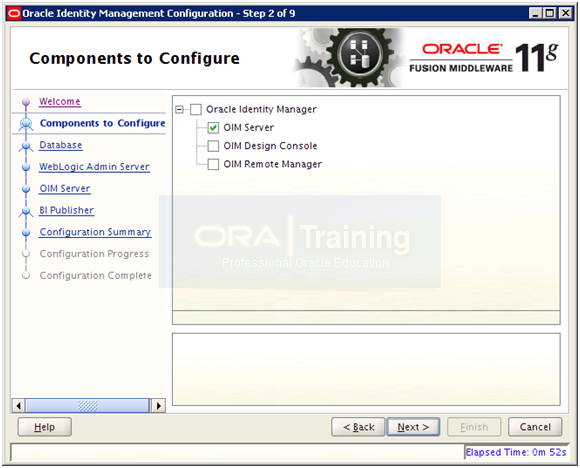
Task: Click the horizontal scrollbar thumb in sidebar
Action: [x=87, y=406]
